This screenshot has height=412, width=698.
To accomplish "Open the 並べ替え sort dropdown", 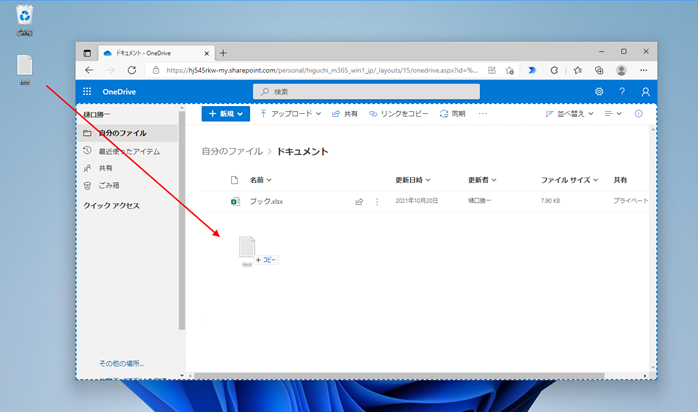I will coord(570,114).
